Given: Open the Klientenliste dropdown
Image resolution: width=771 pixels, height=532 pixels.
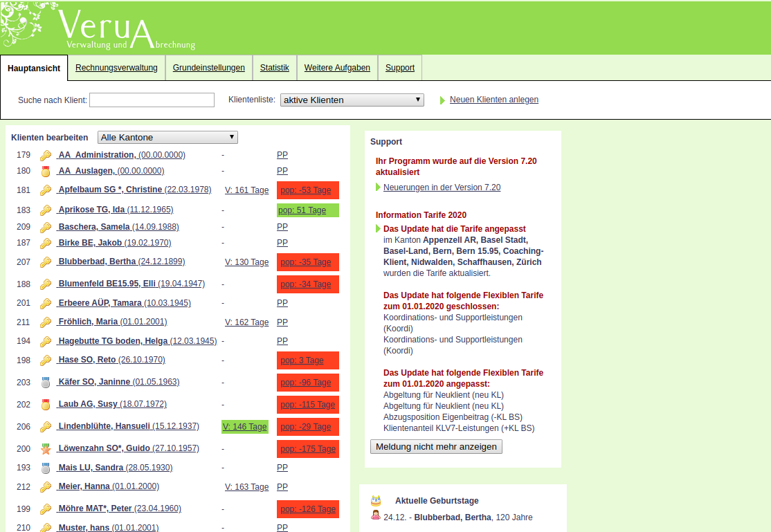Looking at the screenshot, I should (352, 100).
